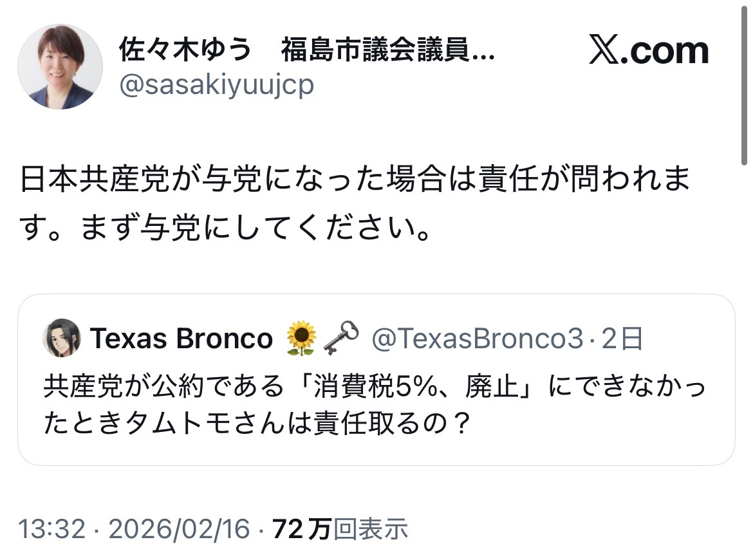Select the Texas Bronco display name
The height and width of the screenshot is (560, 753).
coord(181,339)
